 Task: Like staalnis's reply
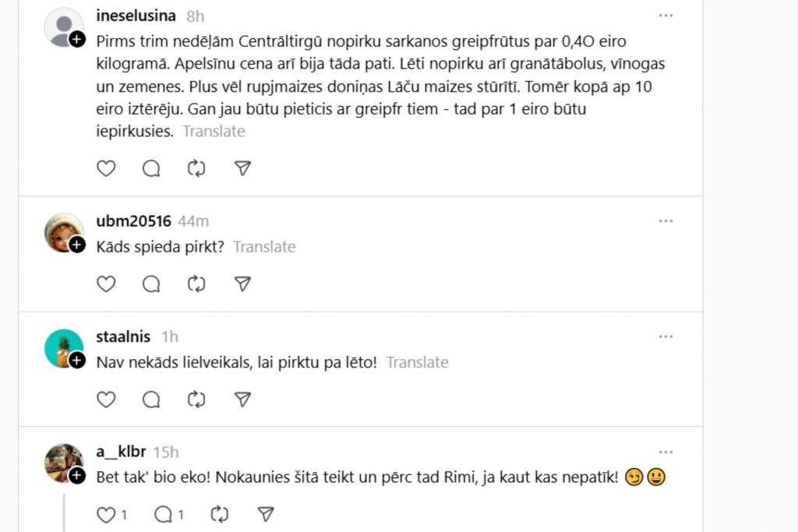click(x=106, y=400)
